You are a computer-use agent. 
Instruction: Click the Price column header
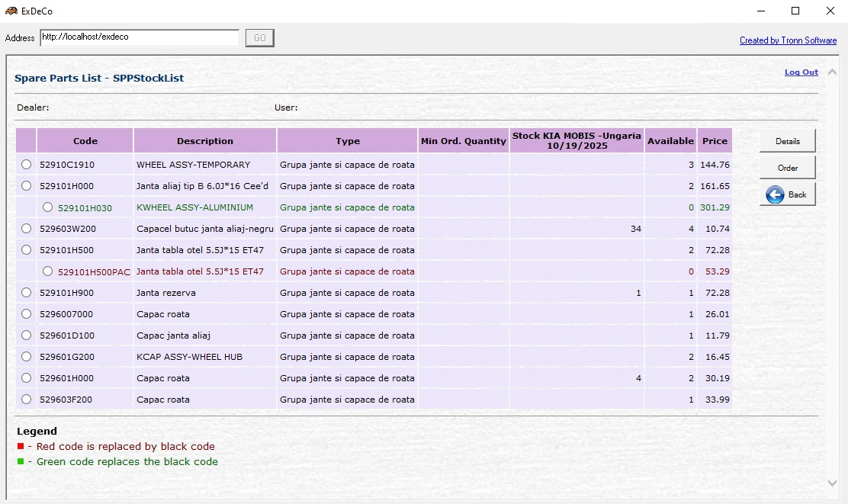pos(715,141)
